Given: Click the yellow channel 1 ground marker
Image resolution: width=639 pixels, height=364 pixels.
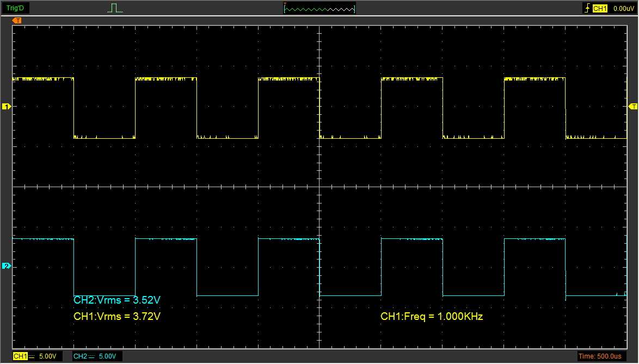Looking at the screenshot, I should (x=7, y=107).
